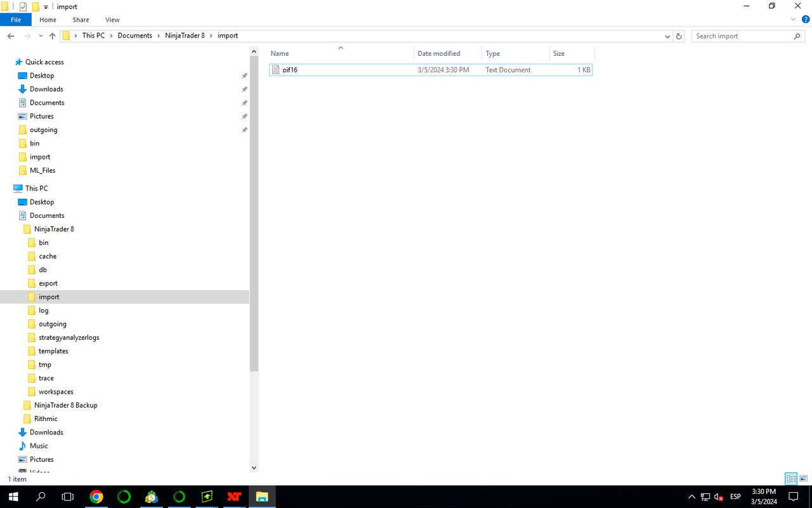Open the workspaces folder in tree
This screenshot has height=508, width=812.
(56, 392)
